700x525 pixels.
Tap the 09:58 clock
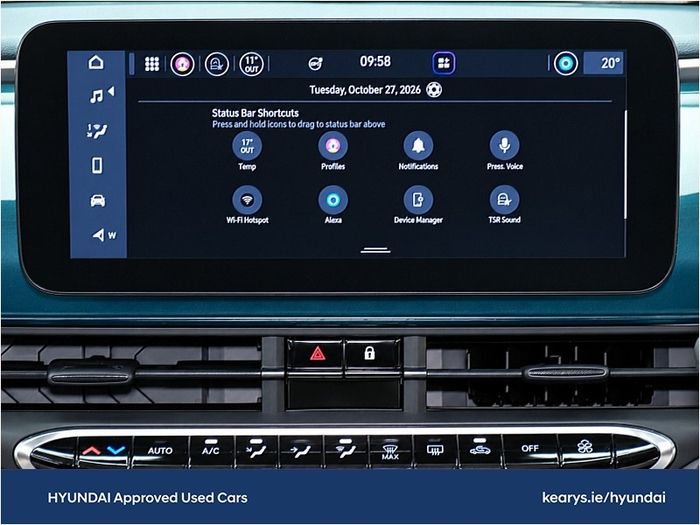point(375,61)
